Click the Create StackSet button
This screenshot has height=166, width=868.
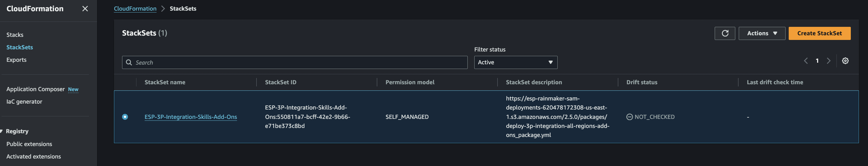pos(820,33)
